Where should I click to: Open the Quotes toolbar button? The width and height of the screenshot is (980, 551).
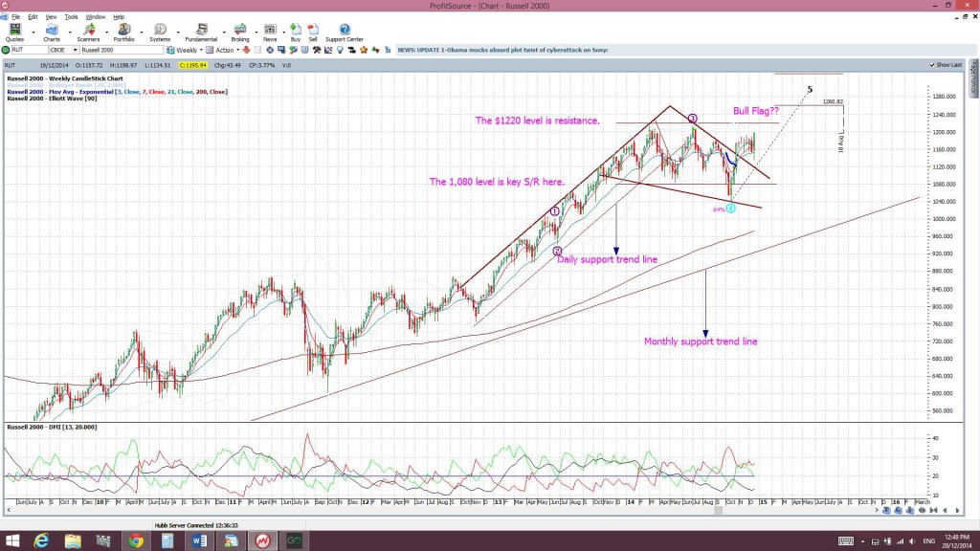click(14, 33)
